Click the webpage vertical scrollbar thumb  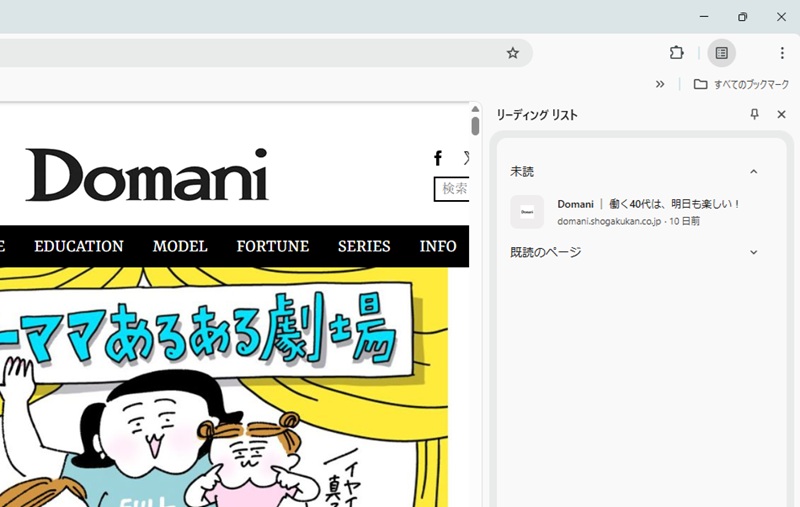475,126
